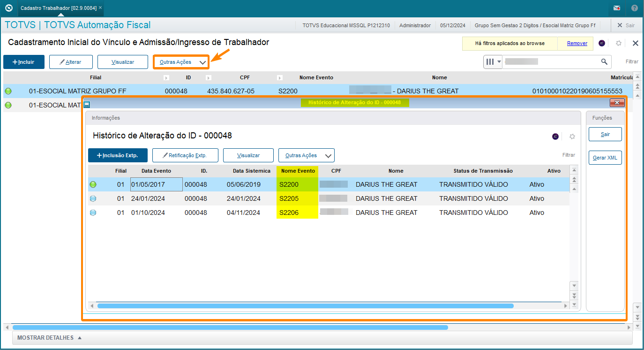Click the main Filtrar link
644x350 pixels.
pos(632,61)
